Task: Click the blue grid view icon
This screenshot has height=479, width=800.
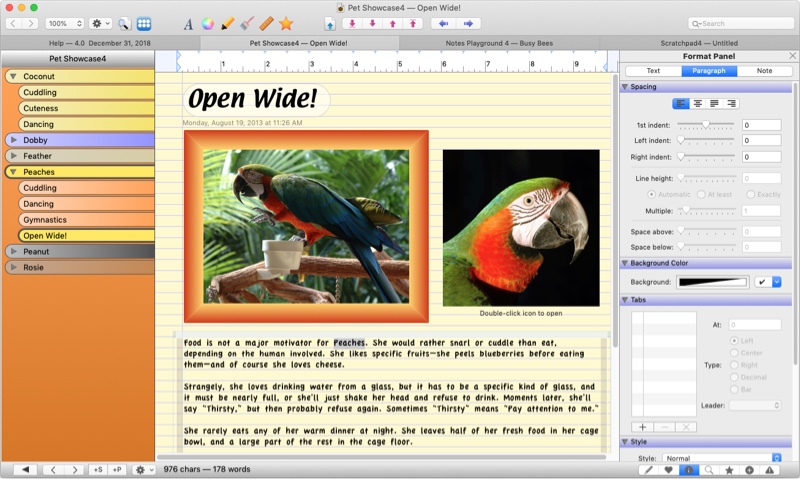Action: tap(144, 23)
